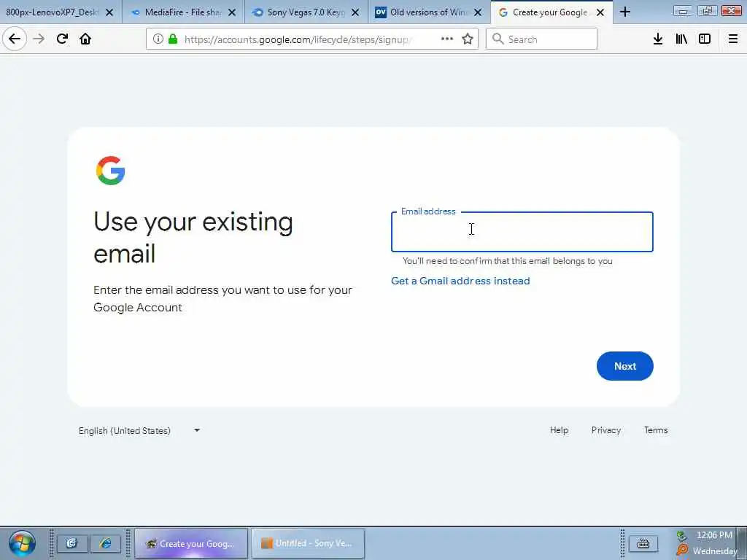The width and height of the screenshot is (747, 560).
Task: Open the Library icon
Action: point(681,39)
